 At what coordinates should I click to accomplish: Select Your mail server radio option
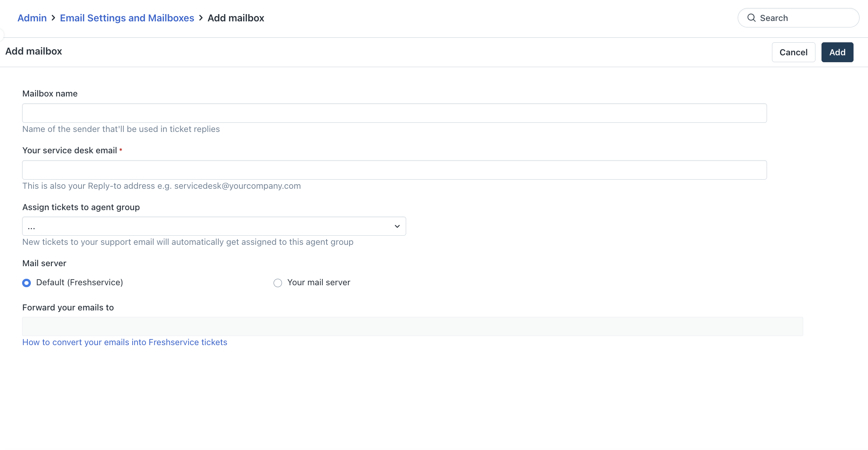click(x=278, y=283)
